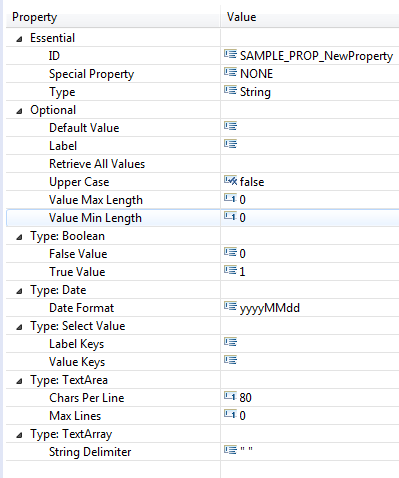Click the String value of Type
The height and width of the screenshot is (478, 399).
point(255,92)
